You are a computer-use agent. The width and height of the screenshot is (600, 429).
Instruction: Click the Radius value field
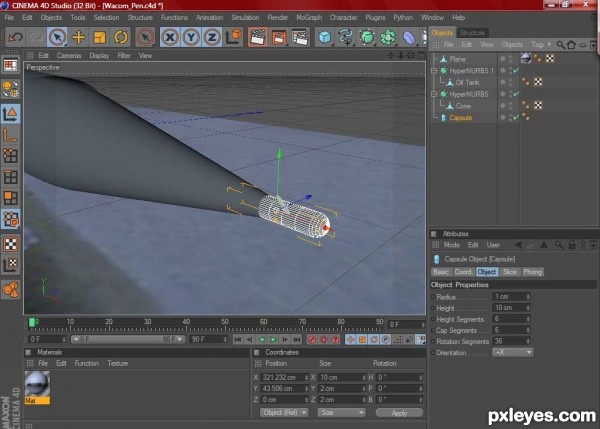pyautogui.click(x=509, y=297)
